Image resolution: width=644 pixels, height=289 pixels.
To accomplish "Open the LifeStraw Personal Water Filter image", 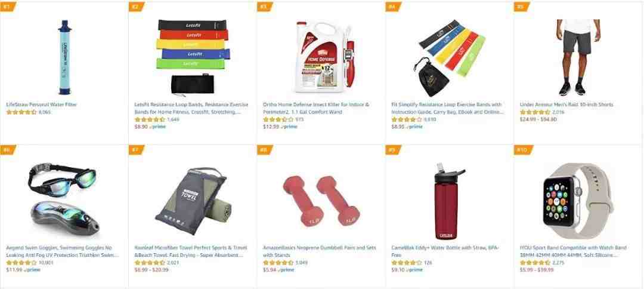I will pos(64,57).
